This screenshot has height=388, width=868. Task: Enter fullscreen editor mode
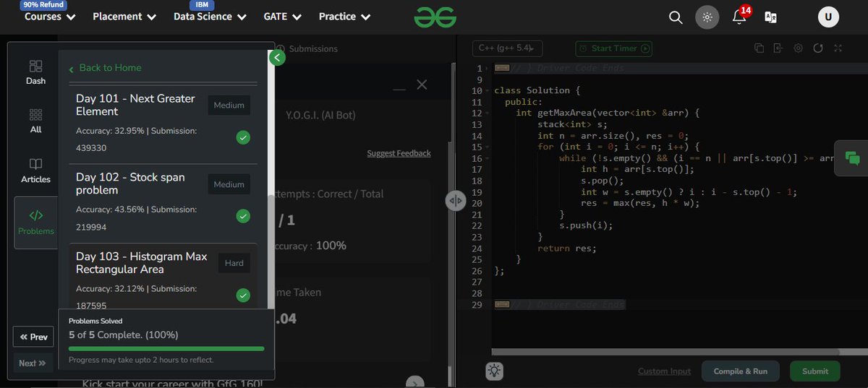tap(838, 48)
